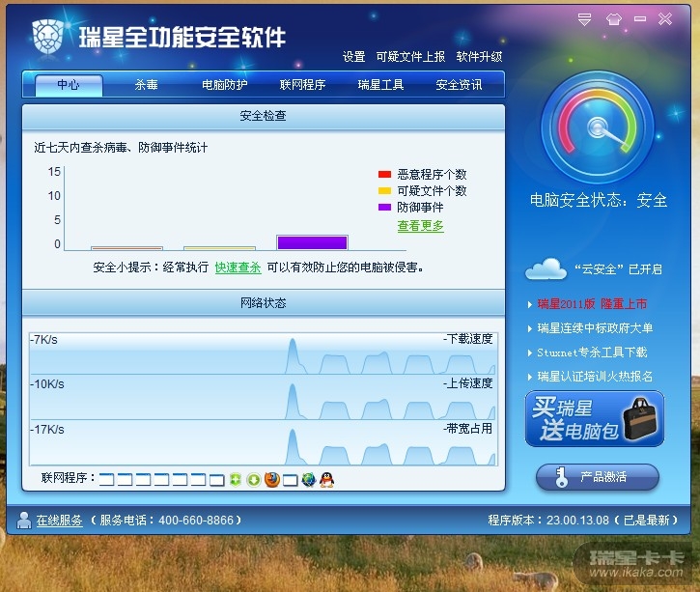Click 软件升级 to upgrade software
The height and width of the screenshot is (592, 700).
(x=480, y=57)
